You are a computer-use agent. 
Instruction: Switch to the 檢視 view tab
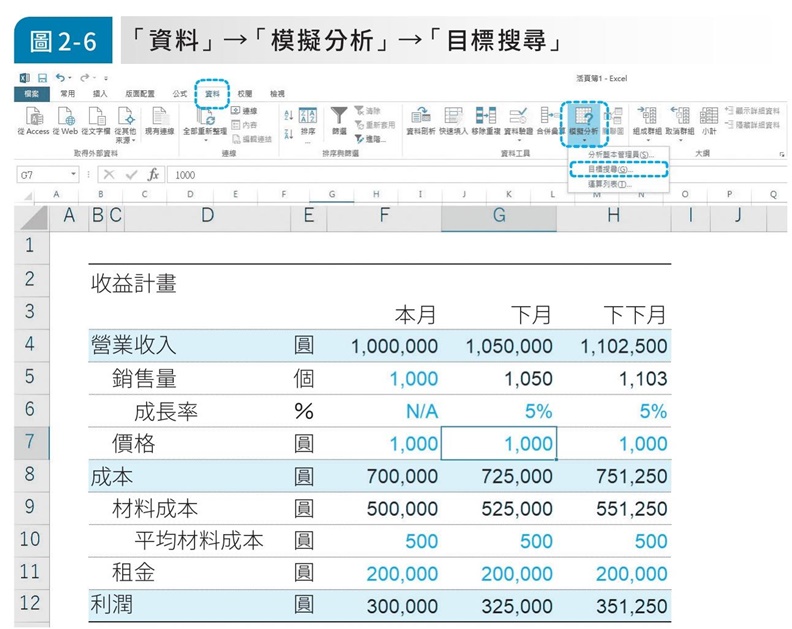[x=277, y=93]
